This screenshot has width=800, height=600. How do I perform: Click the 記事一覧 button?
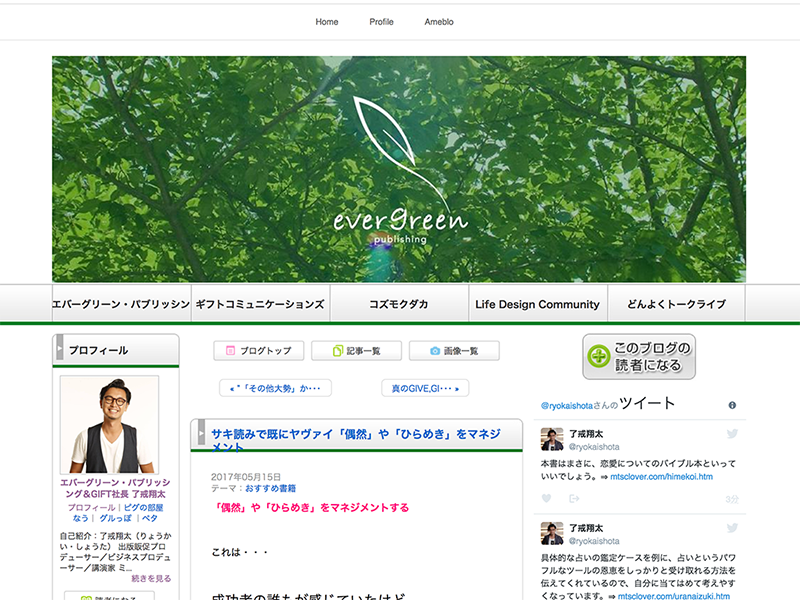point(357,351)
